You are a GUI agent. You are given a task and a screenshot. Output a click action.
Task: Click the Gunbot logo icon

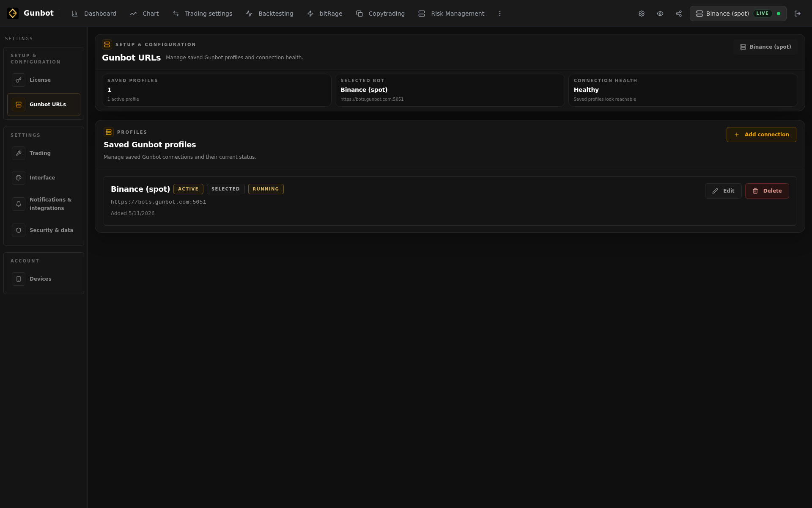coord(13,14)
